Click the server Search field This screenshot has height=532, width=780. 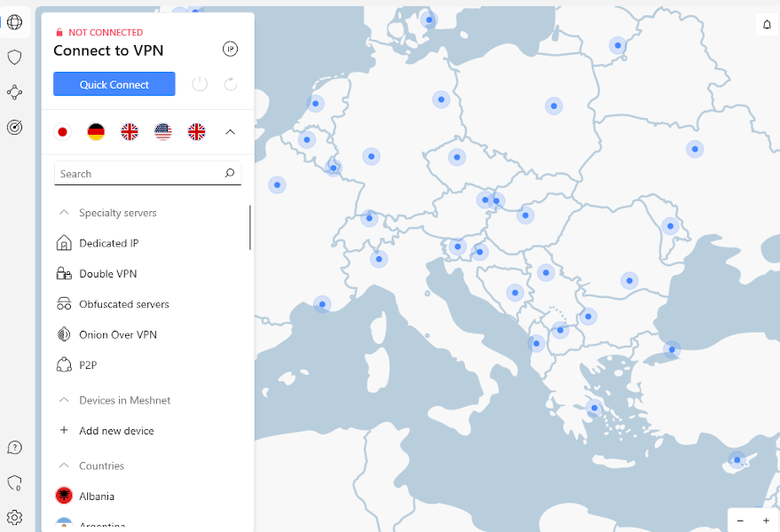pos(138,174)
